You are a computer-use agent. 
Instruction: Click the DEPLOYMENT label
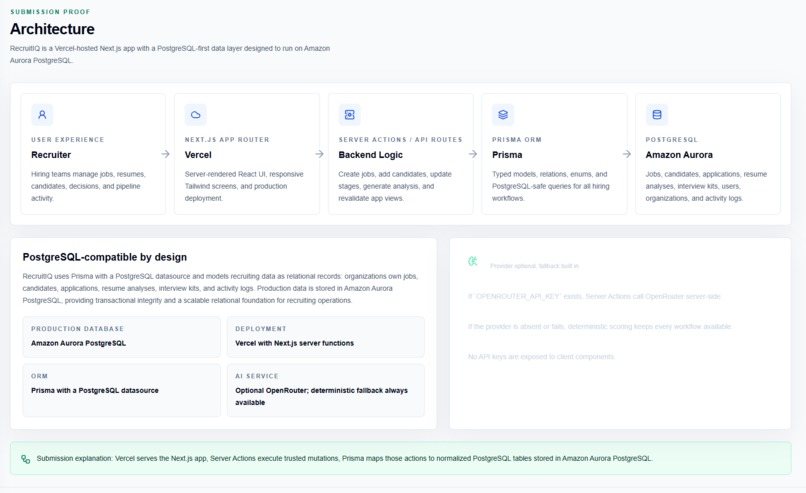[261, 328]
